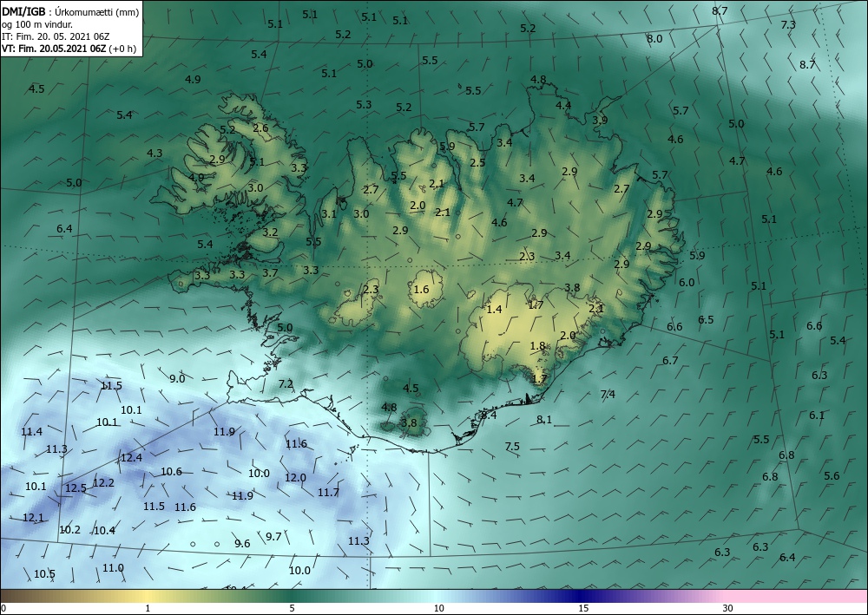Screen dimensions: 868x615
Task: Click the 7.5 value off the south coast
Action: [x=512, y=446]
